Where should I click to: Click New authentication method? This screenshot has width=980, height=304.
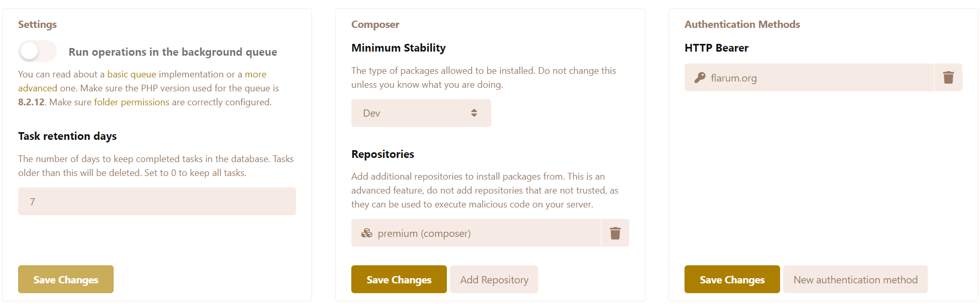pos(855,279)
